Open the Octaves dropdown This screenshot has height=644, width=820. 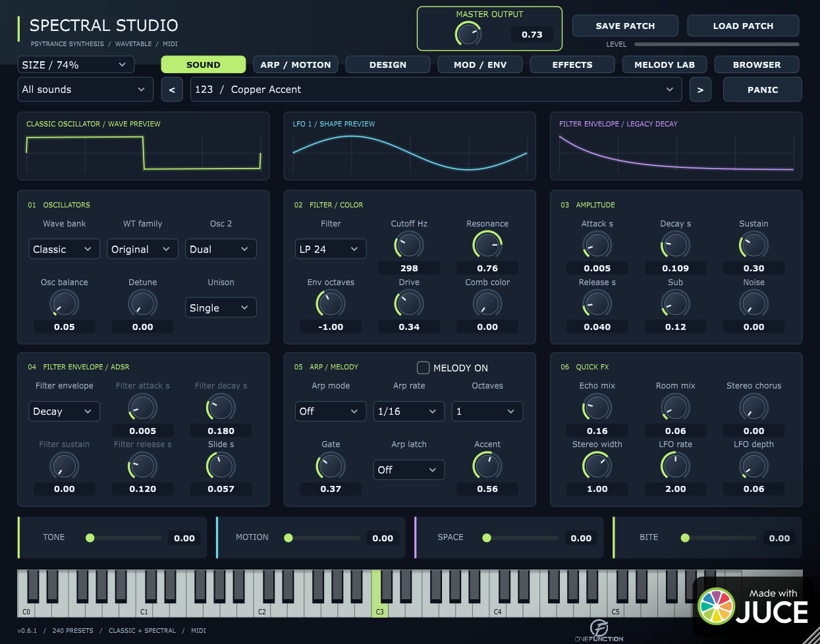point(487,411)
